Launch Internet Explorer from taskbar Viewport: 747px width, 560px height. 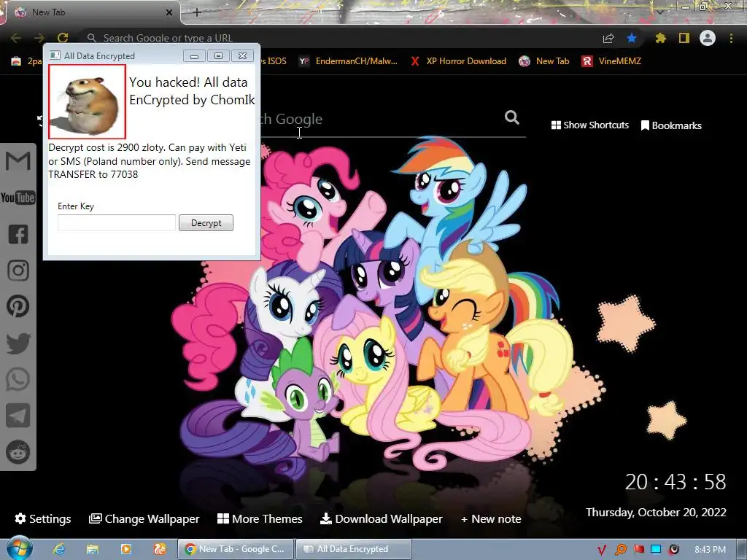(59, 549)
